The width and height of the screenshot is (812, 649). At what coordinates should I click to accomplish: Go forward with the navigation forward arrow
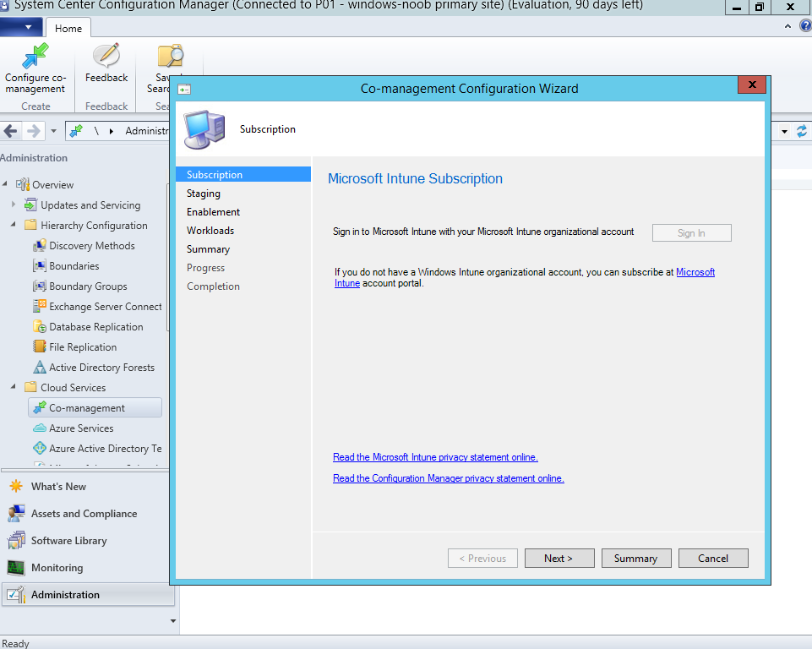tap(34, 130)
